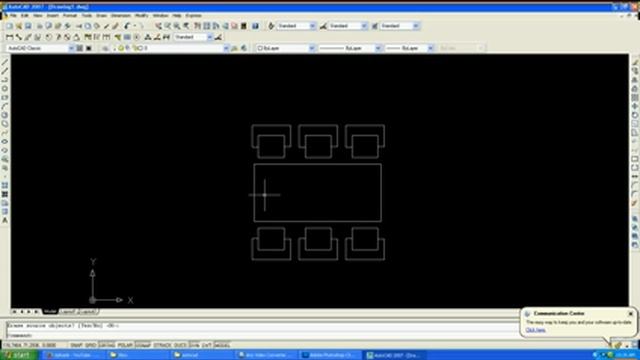Toggle POLAR tracking in status bar
This screenshot has height=360, width=640.
[x=125, y=345]
